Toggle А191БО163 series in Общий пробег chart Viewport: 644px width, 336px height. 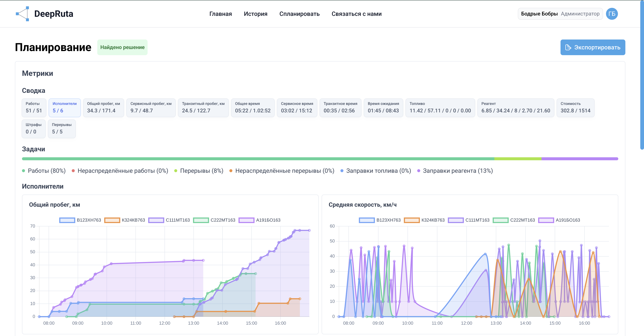click(260, 220)
